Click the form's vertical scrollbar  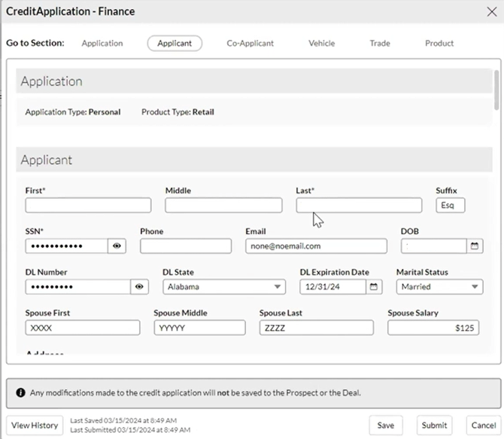point(495,90)
